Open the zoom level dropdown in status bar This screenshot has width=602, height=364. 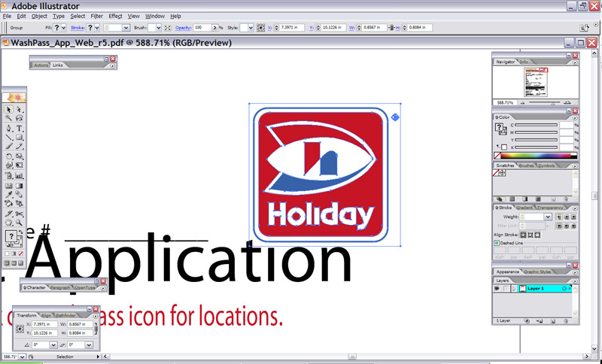click(23, 356)
